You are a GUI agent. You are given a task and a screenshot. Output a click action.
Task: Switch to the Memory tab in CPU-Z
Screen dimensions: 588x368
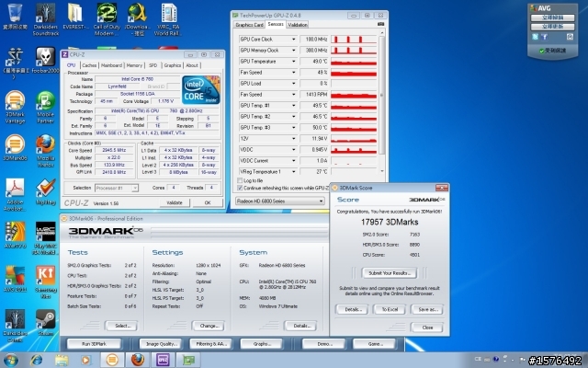click(x=134, y=65)
